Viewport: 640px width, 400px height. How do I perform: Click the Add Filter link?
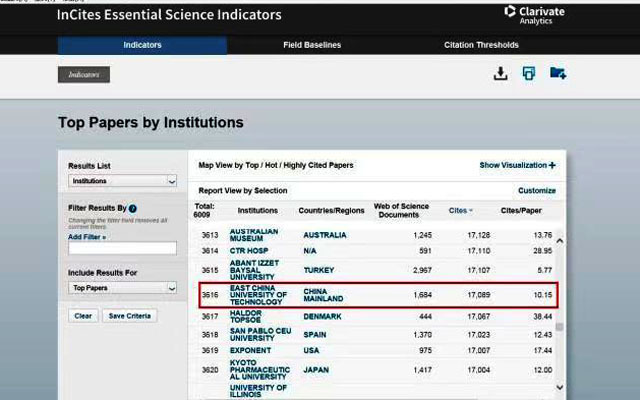click(x=87, y=237)
